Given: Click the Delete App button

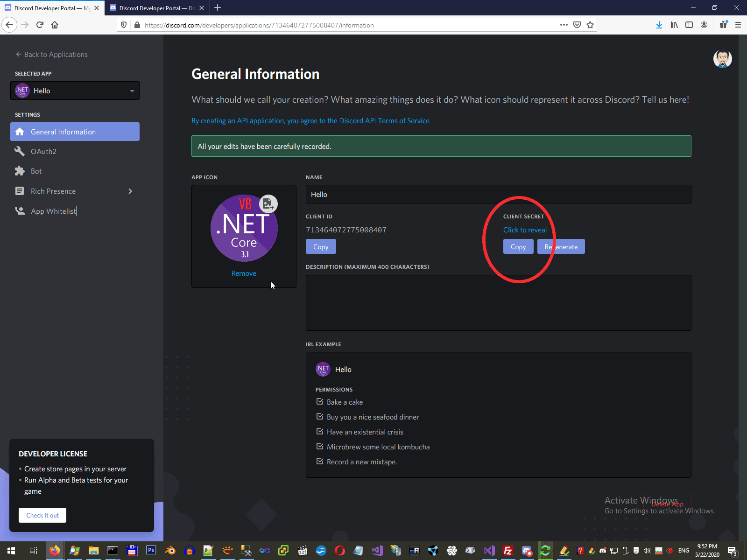Looking at the screenshot, I should (x=667, y=504).
